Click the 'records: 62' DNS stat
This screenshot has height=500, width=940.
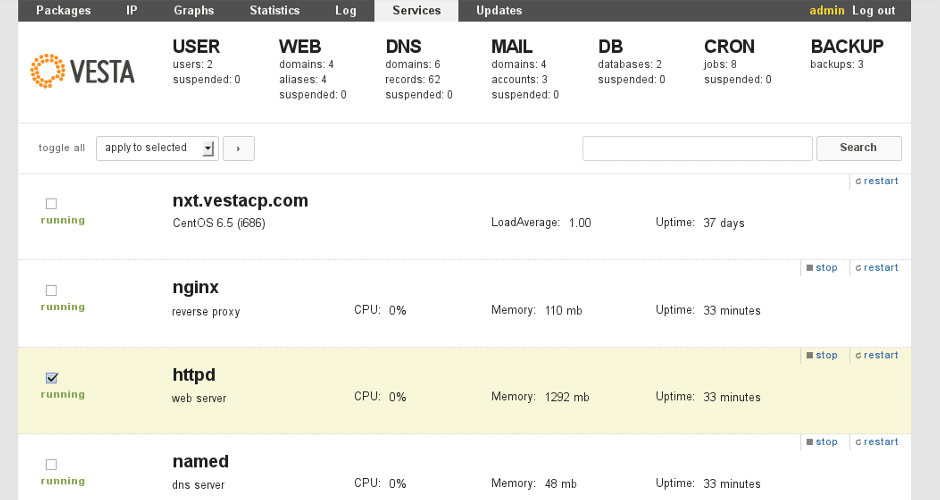tap(413, 80)
